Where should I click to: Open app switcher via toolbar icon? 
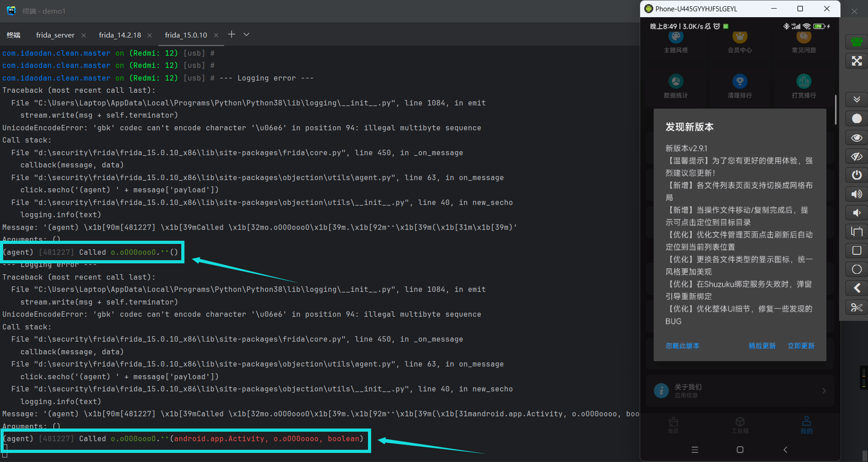pos(856,232)
